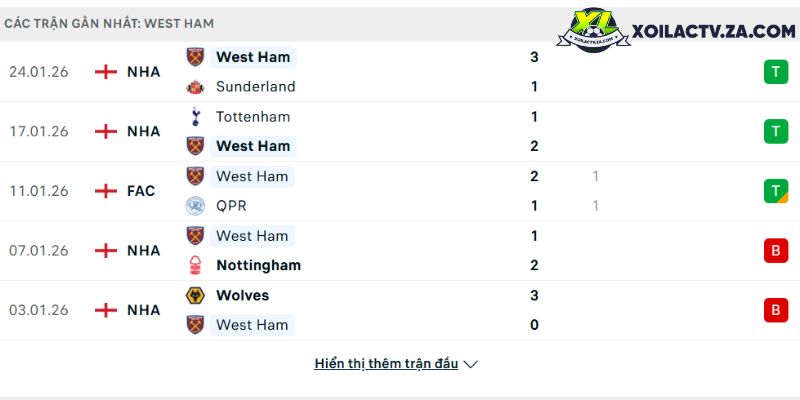Select the Wolves team name
800x400 pixels.
(242, 296)
